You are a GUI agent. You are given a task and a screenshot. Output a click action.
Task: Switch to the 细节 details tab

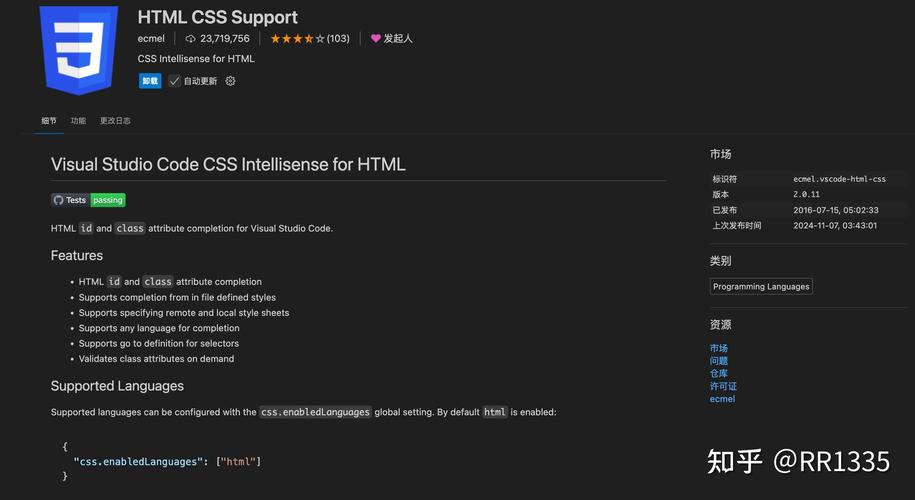(49, 121)
